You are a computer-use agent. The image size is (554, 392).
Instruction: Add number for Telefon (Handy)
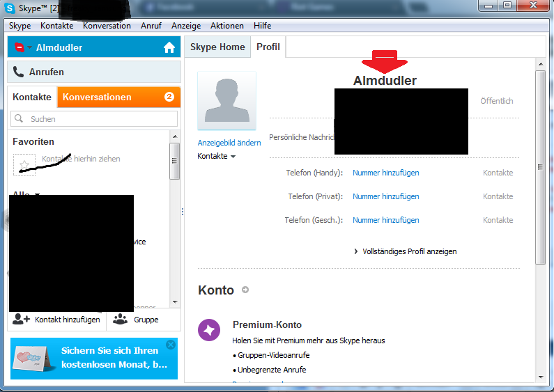pyautogui.click(x=386, y=173)
